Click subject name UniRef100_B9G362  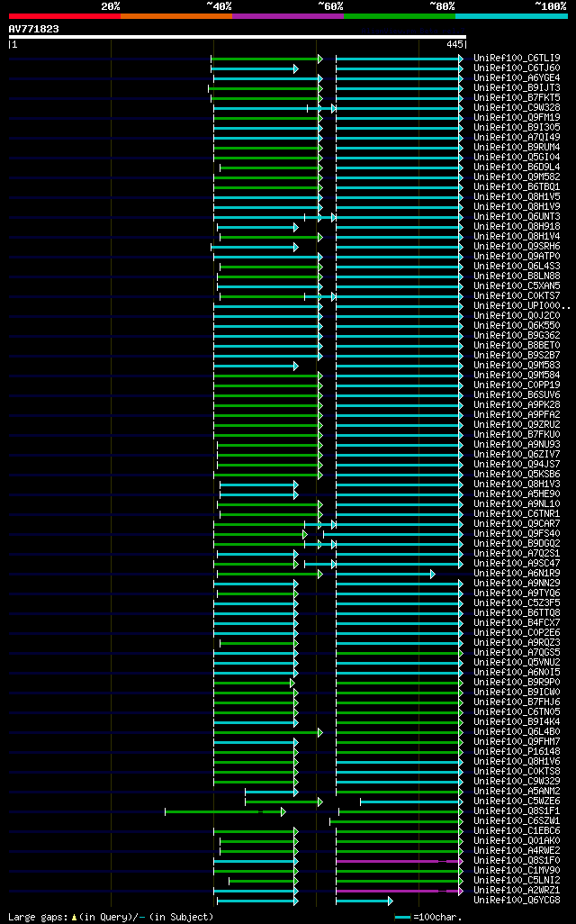coord(517,335)
